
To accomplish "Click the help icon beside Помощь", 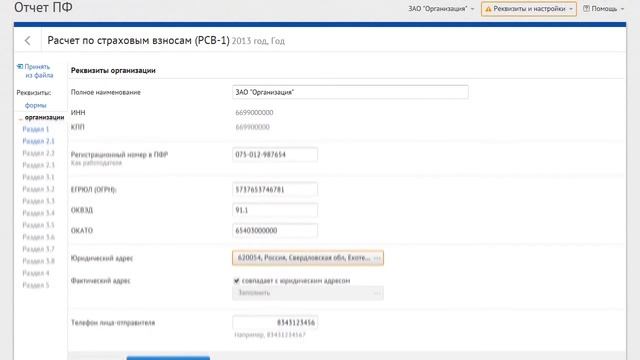I will coord(586,9).
